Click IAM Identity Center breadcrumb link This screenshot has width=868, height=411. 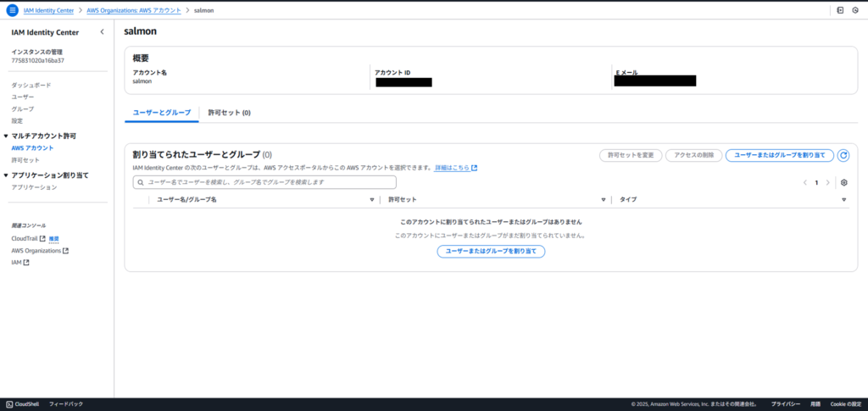pyautogui.click(x=48, y=10)
